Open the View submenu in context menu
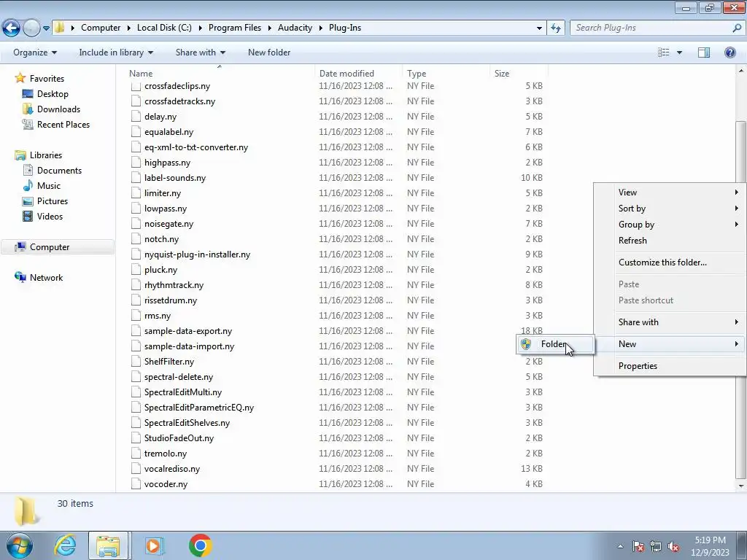Screen dimensions: 747x560 click(x=670, y=192)
